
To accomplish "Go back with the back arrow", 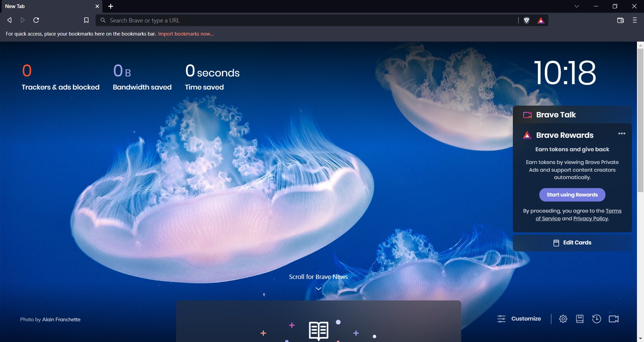I will coord(9,20).
